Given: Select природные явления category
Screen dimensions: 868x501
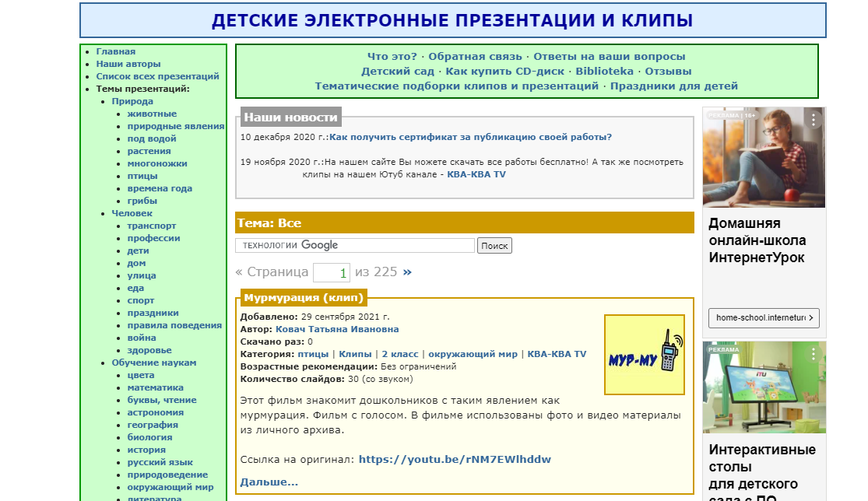Looking at the screenshot, I should tap(176, 126).
